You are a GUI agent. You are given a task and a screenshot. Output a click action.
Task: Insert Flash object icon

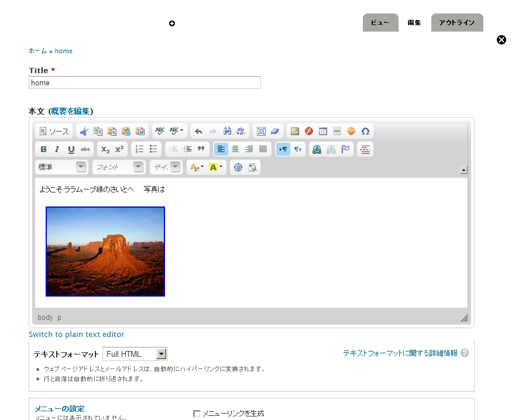[x=309, y=131]
